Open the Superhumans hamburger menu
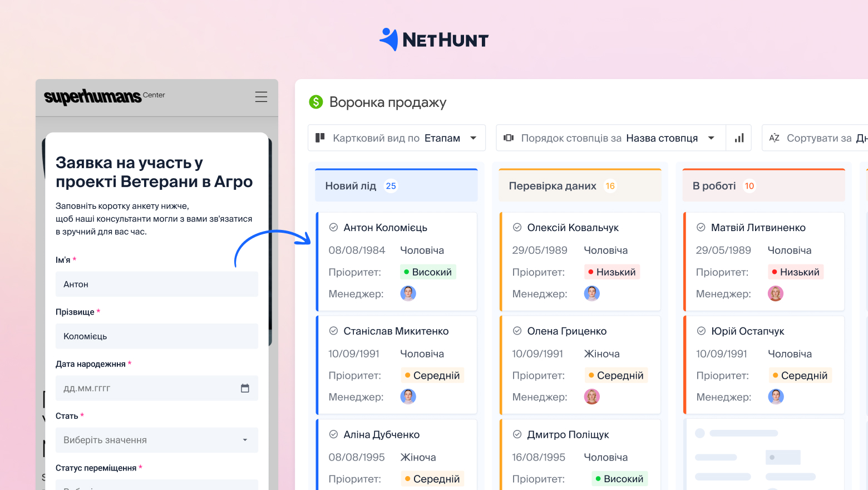 point(261,97)
